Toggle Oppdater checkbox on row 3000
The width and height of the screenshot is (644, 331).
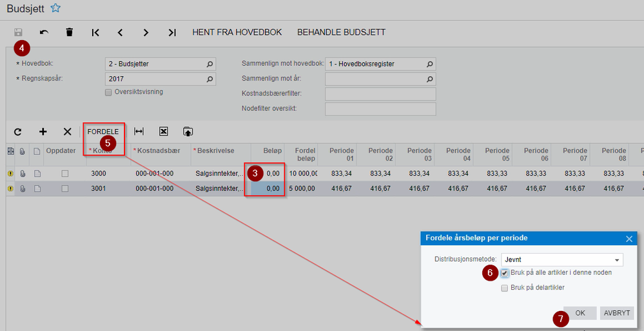(x=65, y=174)
